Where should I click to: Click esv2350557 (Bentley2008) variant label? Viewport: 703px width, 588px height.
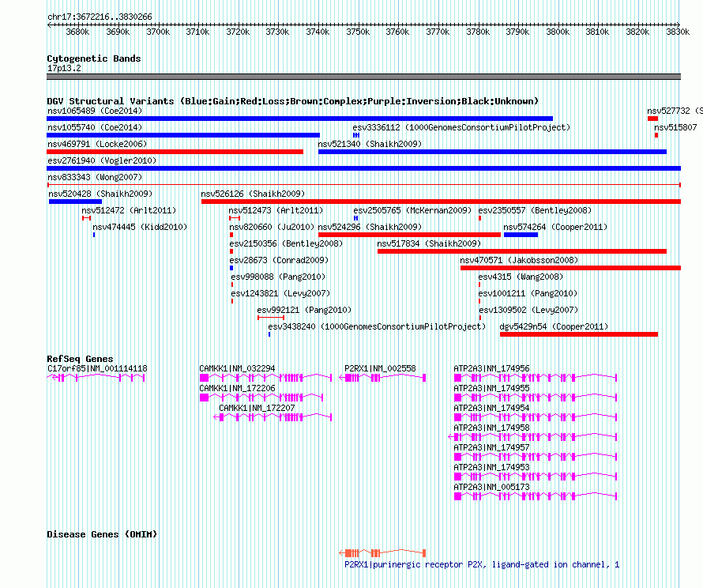(x=535, y=210)
